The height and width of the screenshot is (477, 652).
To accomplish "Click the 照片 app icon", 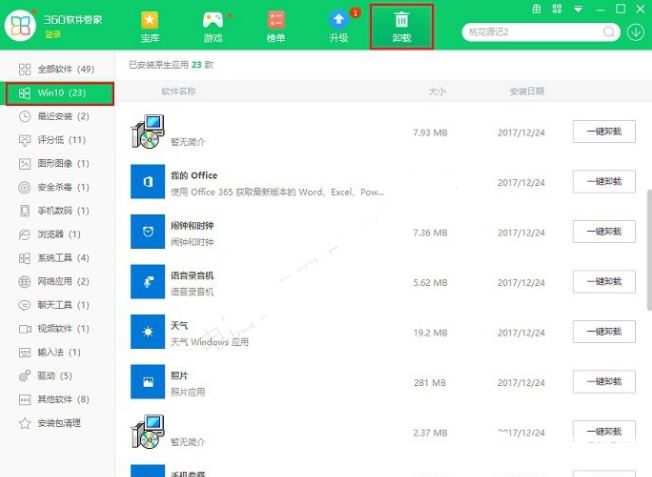I will pos(148,382).
